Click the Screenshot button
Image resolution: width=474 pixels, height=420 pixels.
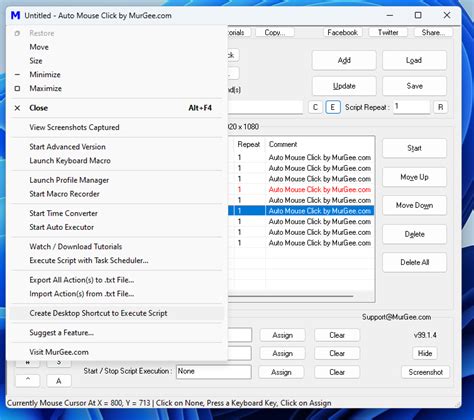point(425,372)
